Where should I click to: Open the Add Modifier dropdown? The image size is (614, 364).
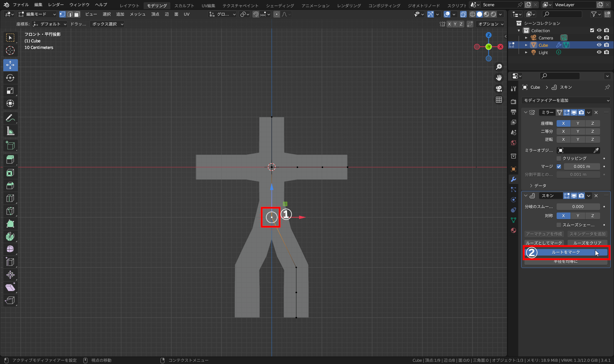click(x=566, y=100)
